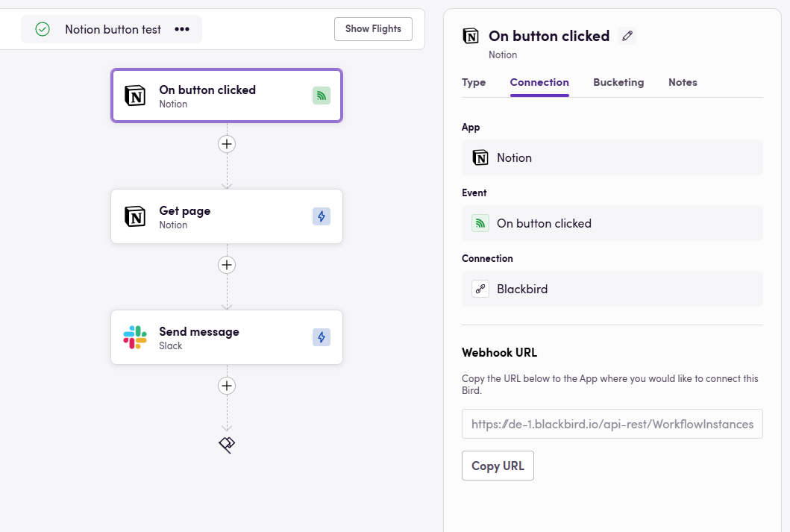Click the Notion button test title
The width and height of the screenshot is (790, 532).
[113, 30]
